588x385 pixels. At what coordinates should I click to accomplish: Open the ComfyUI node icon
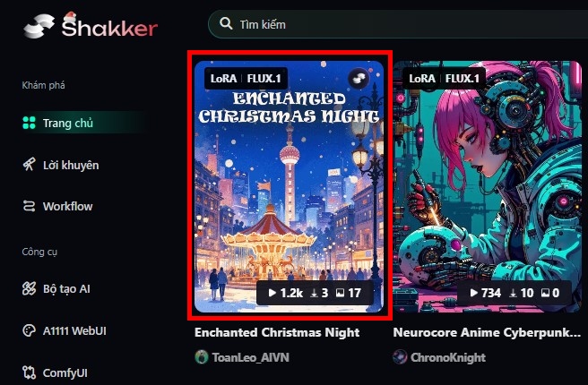pyautogui.click(x=29, y=372)
